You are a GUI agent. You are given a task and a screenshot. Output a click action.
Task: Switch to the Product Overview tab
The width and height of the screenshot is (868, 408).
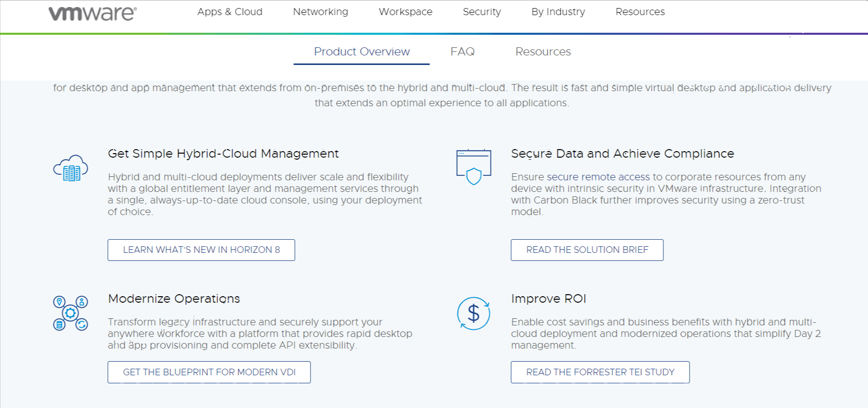coord(361,51)
